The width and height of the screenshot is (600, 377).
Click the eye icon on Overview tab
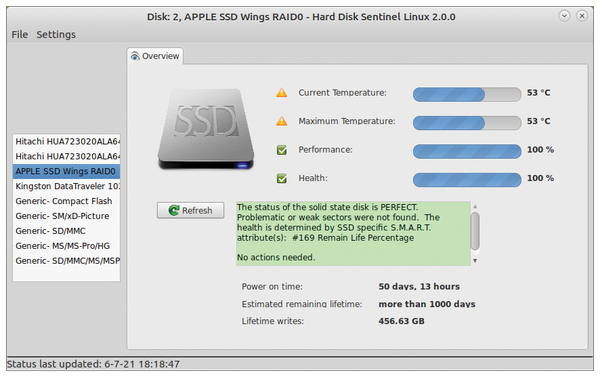click(x=135, y=56)
